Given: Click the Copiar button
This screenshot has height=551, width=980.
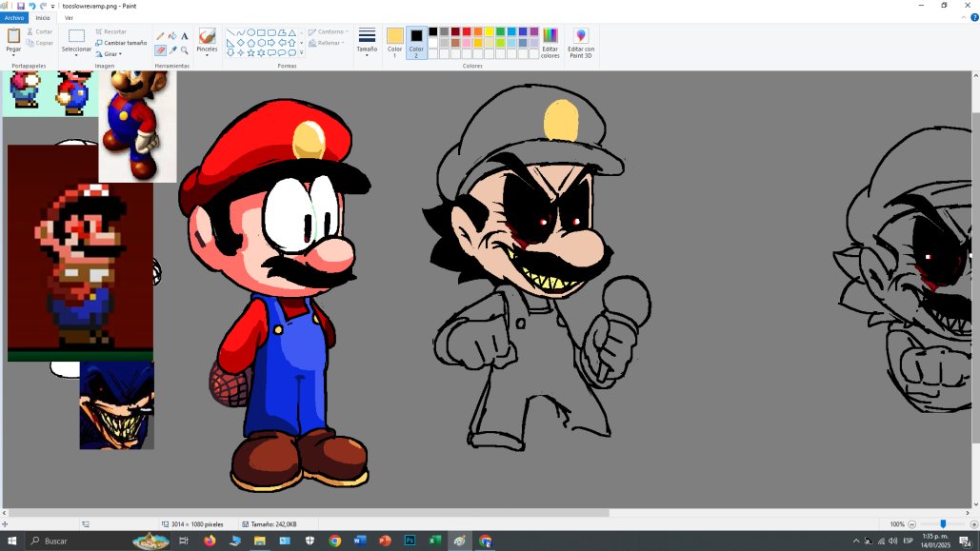Looking at the screenshot, I should tap(39, 43).
